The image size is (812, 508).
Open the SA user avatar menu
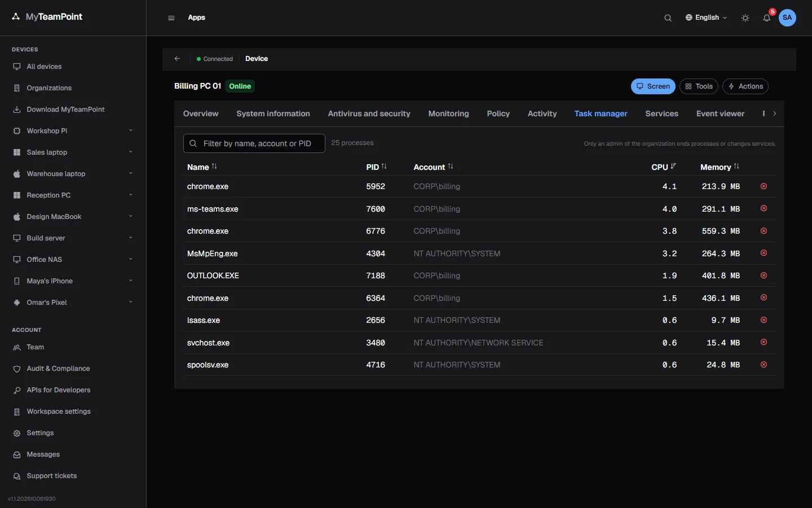(787, 17)
